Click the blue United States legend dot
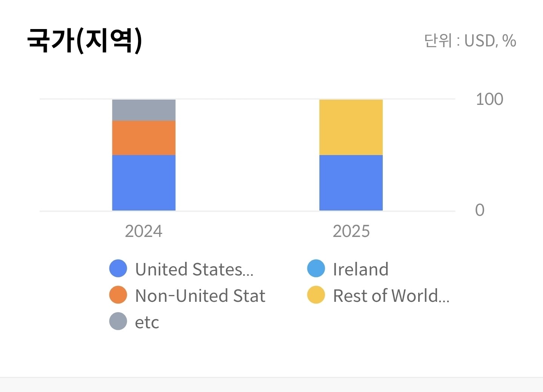The image size is (543, 392). tap(118, 269)
